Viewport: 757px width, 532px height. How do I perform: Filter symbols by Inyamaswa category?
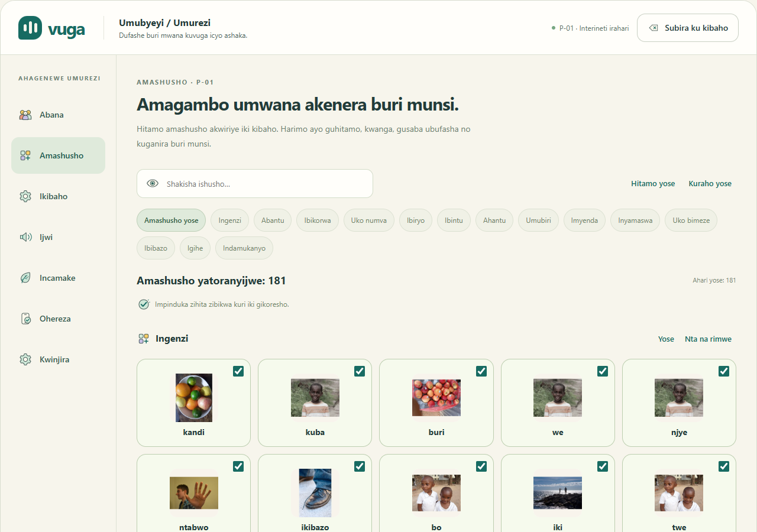(635, 220)
